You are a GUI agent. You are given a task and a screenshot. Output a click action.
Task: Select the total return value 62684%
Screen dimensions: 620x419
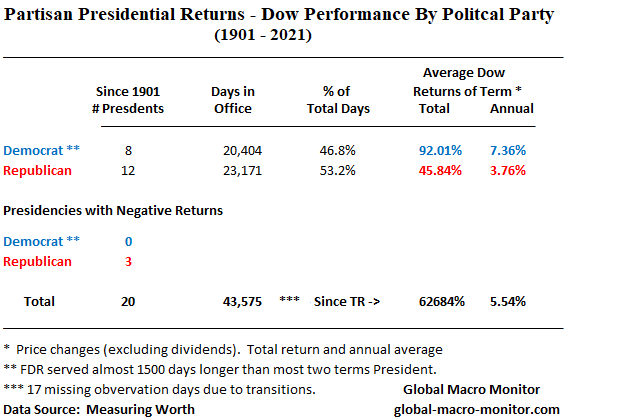pyautogui.click(x=444, y=301)
